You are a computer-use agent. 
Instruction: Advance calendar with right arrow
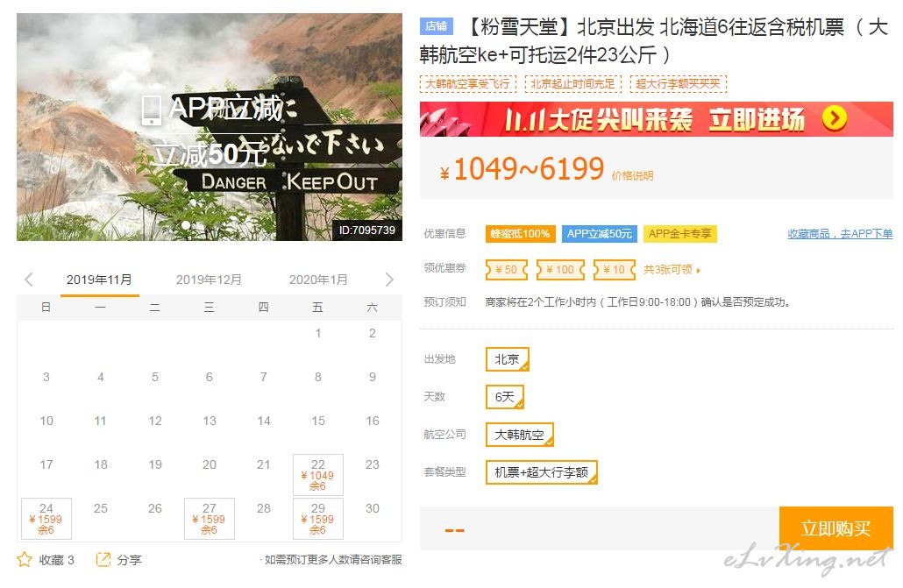point(389,280)
